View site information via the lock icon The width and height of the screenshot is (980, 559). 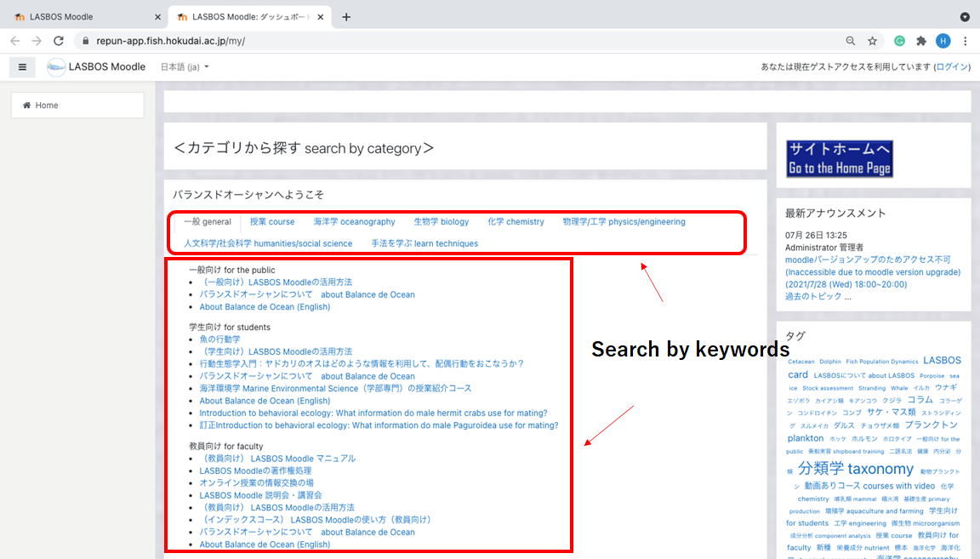[86, 41]
